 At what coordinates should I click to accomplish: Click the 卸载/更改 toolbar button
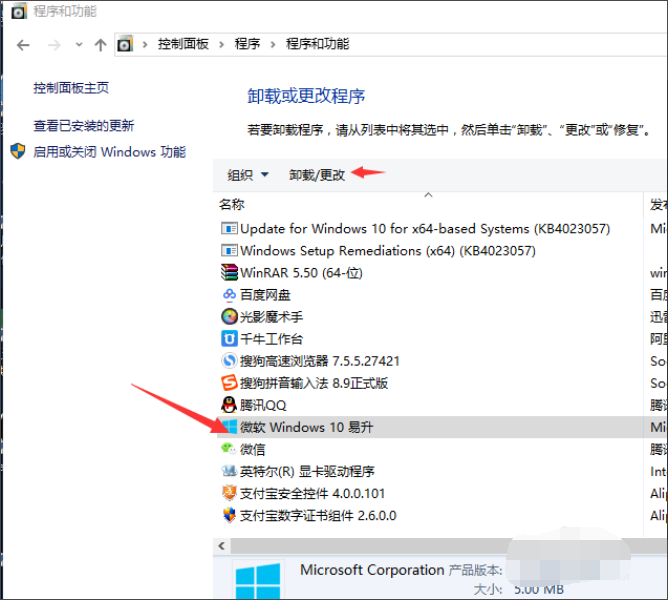pos(317,175)
